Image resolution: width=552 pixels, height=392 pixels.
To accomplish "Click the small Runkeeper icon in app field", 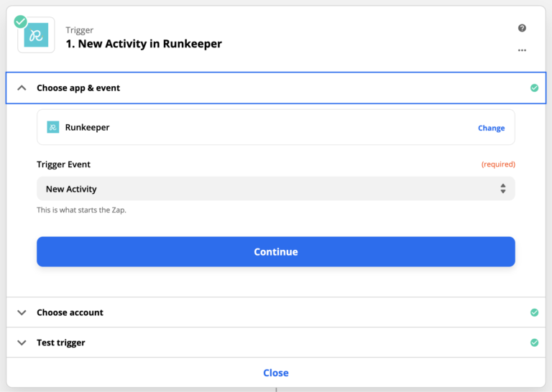I will (x=52, y=127).
